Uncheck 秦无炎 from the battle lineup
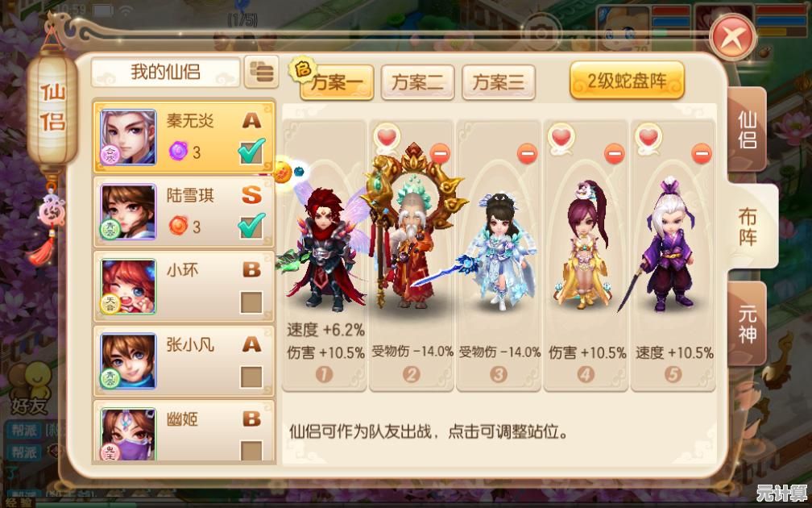Viewport: 812px width, 508px height. pos(251,152)
